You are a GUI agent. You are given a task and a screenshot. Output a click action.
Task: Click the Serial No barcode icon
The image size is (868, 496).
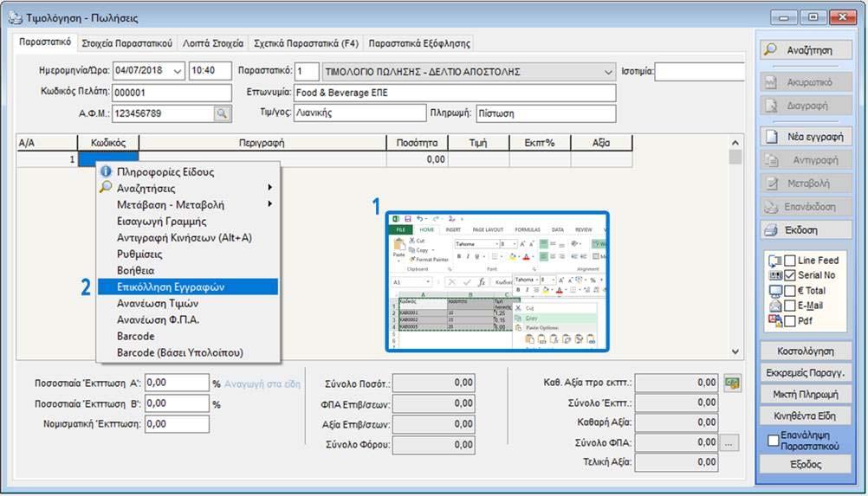tap(775, 275)
